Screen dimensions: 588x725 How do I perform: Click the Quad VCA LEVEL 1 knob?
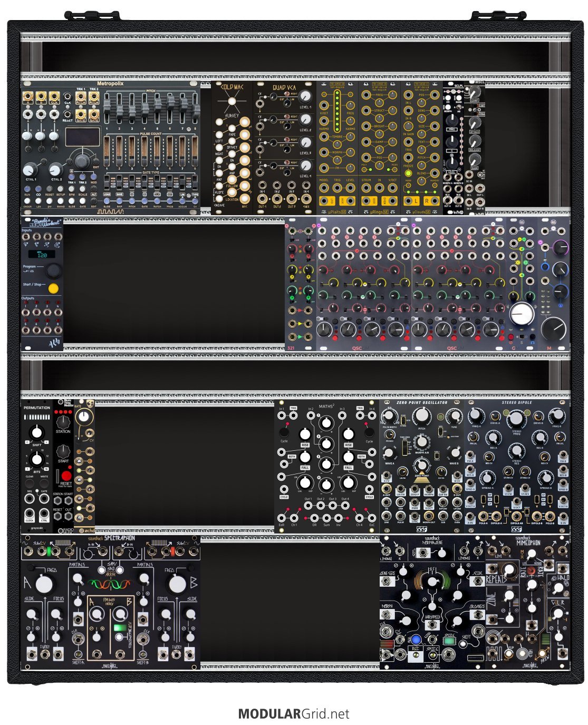[x=305, y=96]
